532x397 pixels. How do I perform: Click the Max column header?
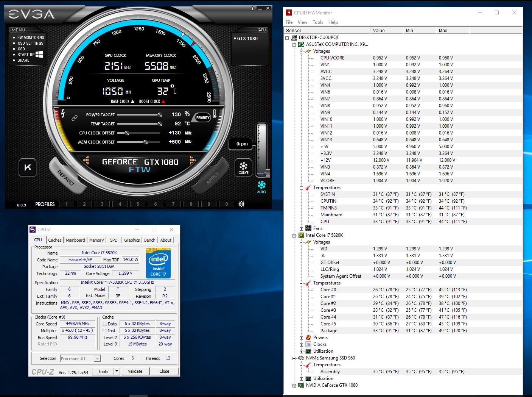(x=453, y=30)
